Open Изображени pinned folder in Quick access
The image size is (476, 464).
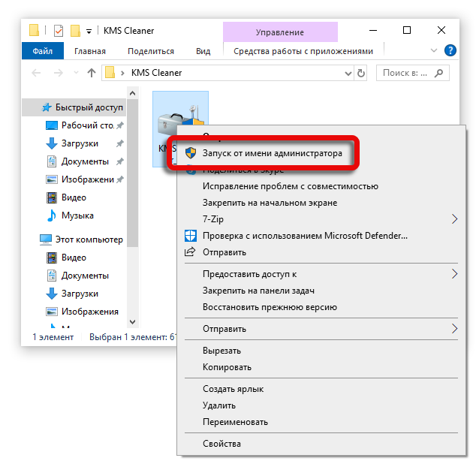click(88, 179)
